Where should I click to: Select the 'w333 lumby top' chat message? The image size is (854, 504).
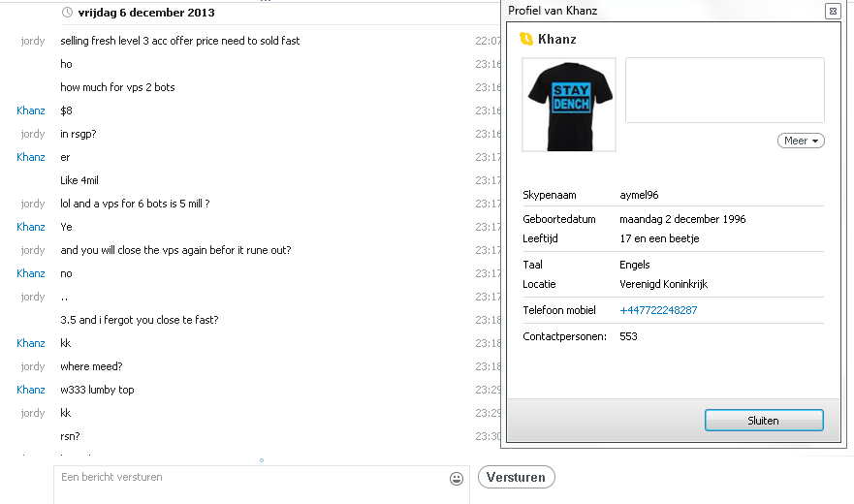[97, 390]
